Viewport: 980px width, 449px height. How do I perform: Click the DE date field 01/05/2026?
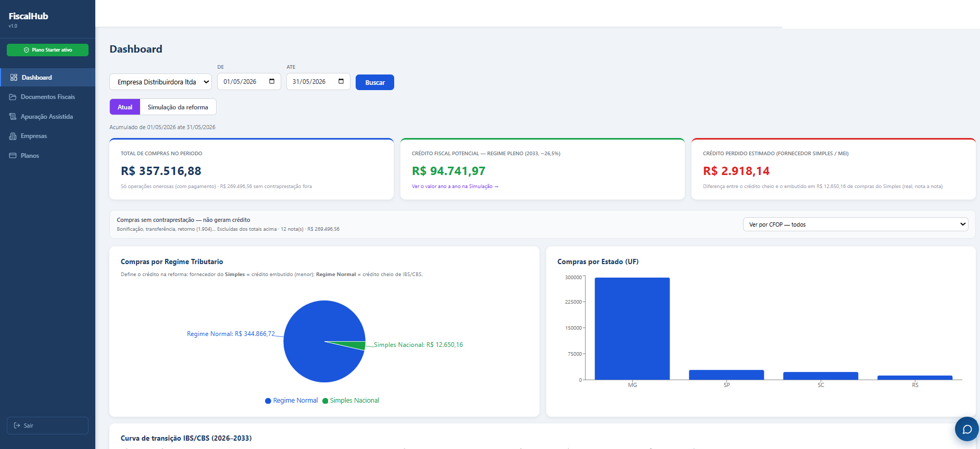tap(249, 81)
